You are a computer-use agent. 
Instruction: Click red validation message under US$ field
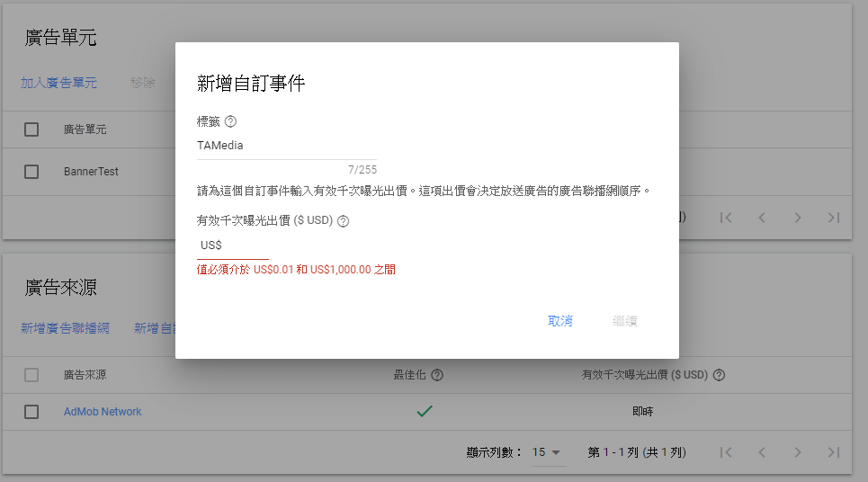[296, 270]
